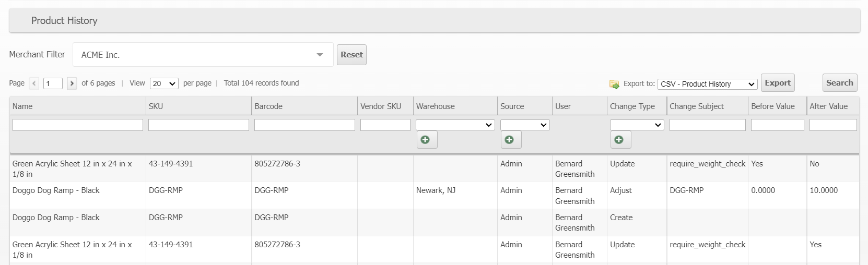Click the Barcode filter text field

click(304, 125)
